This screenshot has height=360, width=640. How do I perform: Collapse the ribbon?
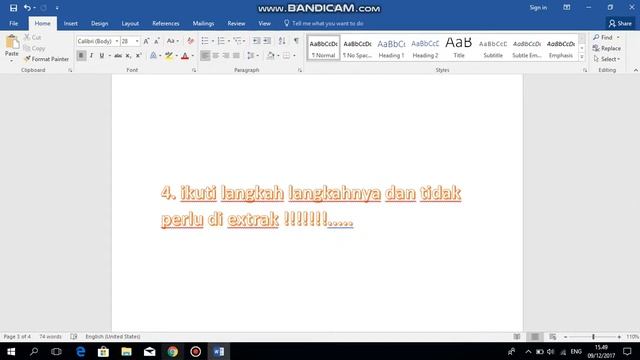[x=636, y=70]
